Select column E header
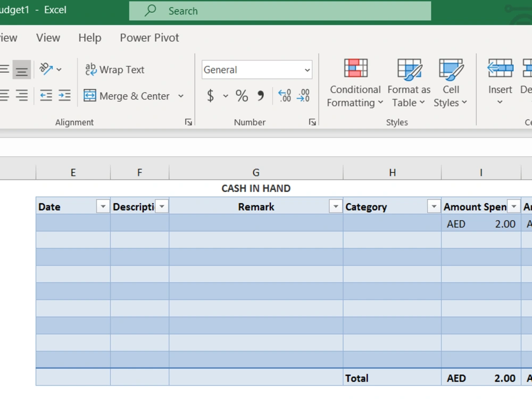532x399 pixels. pos(73,172)
